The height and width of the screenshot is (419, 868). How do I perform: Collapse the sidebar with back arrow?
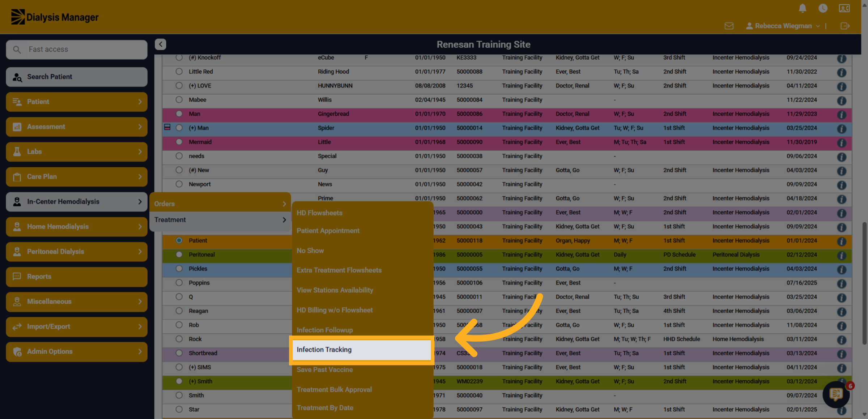tap(161, 44)
